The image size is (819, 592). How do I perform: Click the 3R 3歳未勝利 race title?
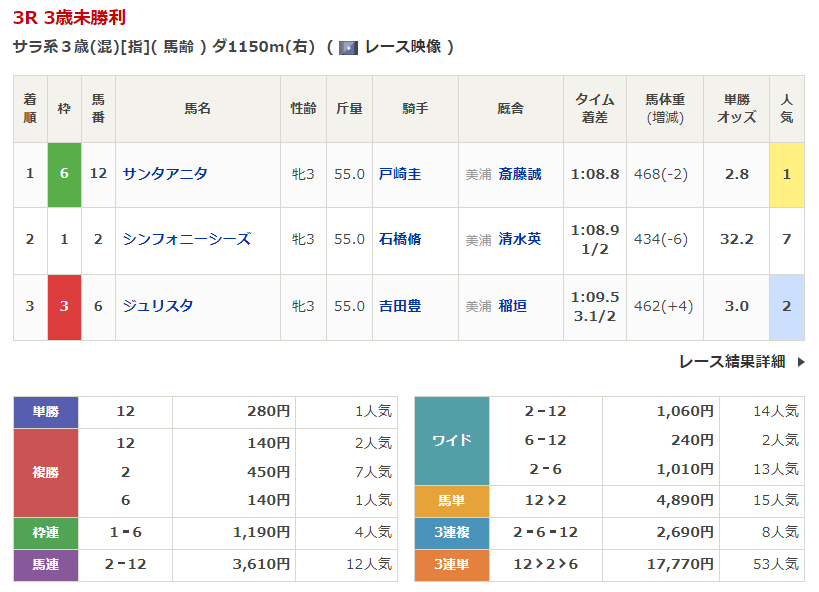point(69,18)
